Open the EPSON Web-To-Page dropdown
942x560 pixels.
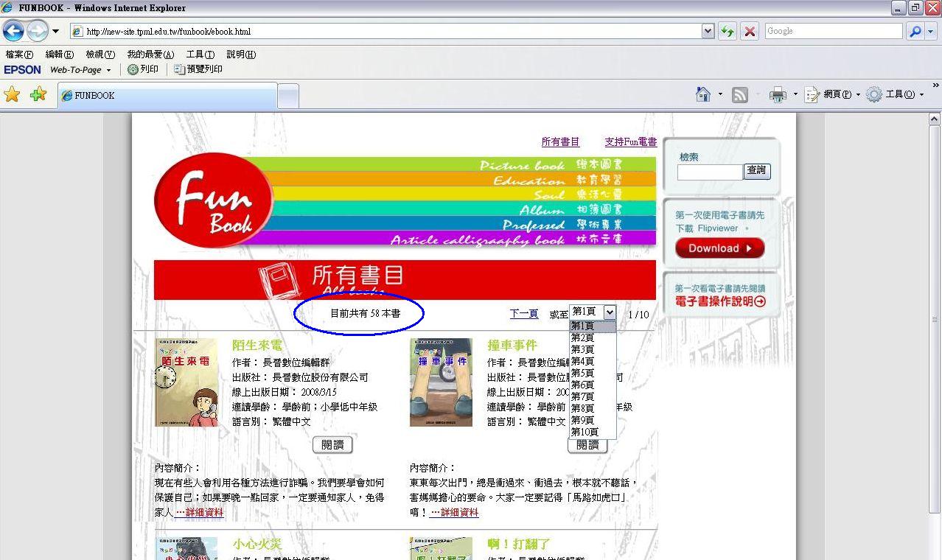[108, 70]
